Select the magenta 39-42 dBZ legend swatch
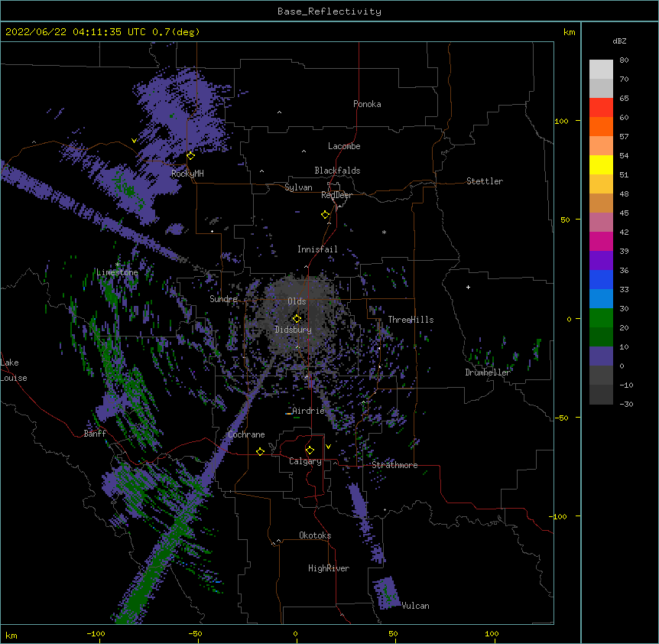Image resolution: width=659 pixels, height=644 pixels. pyautogui.click(x=601, y=241)
